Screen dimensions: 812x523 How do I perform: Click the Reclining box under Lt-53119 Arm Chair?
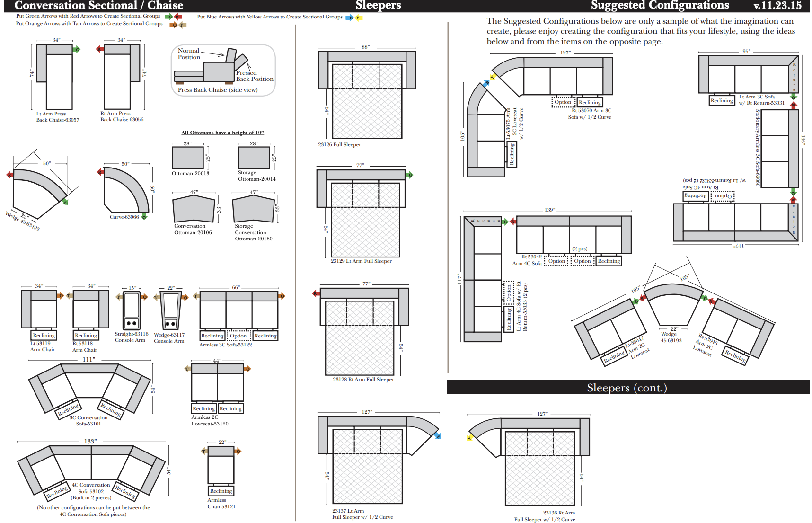[44, 335]
